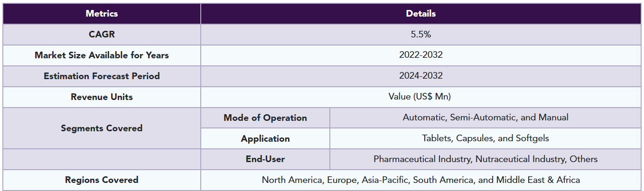Viewport: 644px width, 191px height.
Task: Select Market Size Available for Years label
Action: 102,55
